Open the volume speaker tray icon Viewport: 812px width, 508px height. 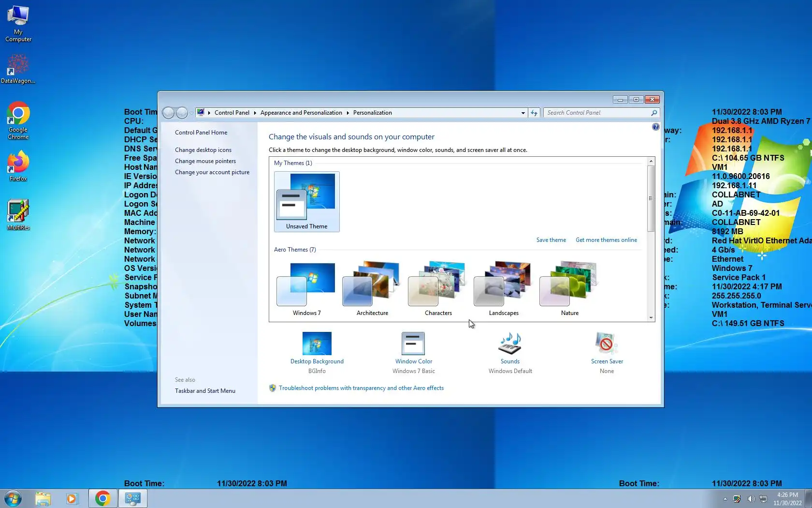(x=751, y=499)
